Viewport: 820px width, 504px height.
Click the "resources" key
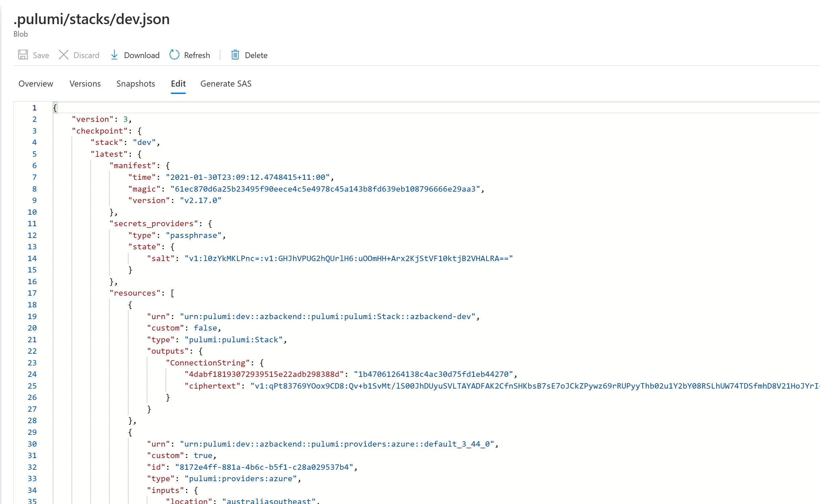click(x=135, y=293)
